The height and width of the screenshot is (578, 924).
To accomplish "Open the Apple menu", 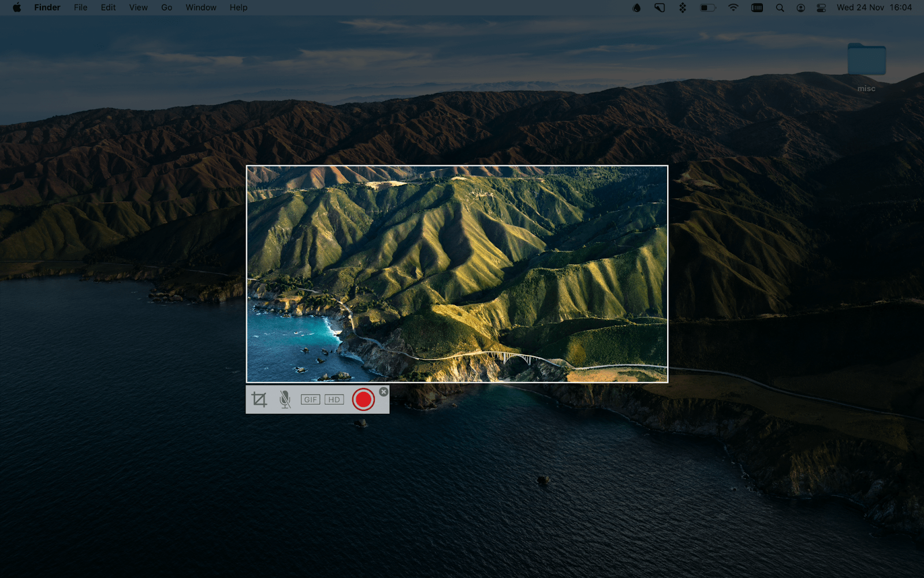I will [x=17, y=8].
